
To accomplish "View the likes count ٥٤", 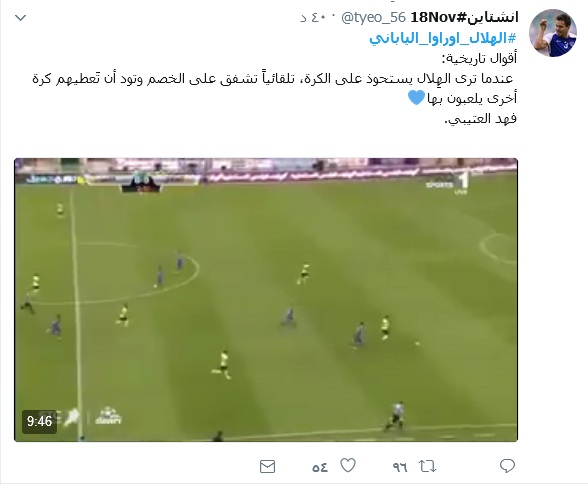I will (x=320, y=467).
